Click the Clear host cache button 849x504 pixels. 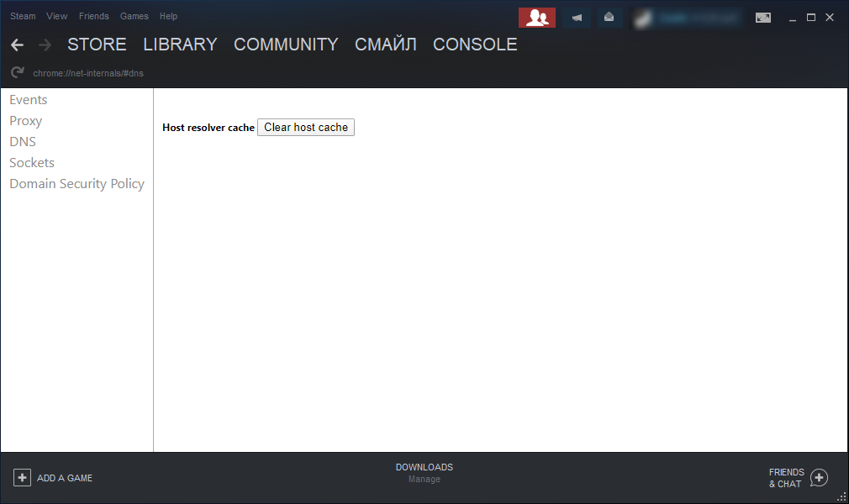(x=306, y=127)
